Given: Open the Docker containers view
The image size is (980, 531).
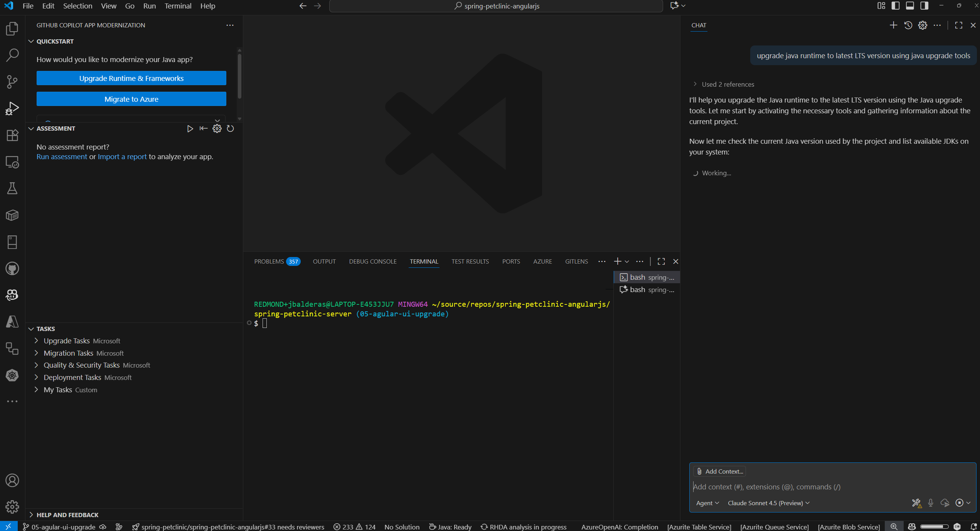Looking at the screenshot, I should [13, 216].
